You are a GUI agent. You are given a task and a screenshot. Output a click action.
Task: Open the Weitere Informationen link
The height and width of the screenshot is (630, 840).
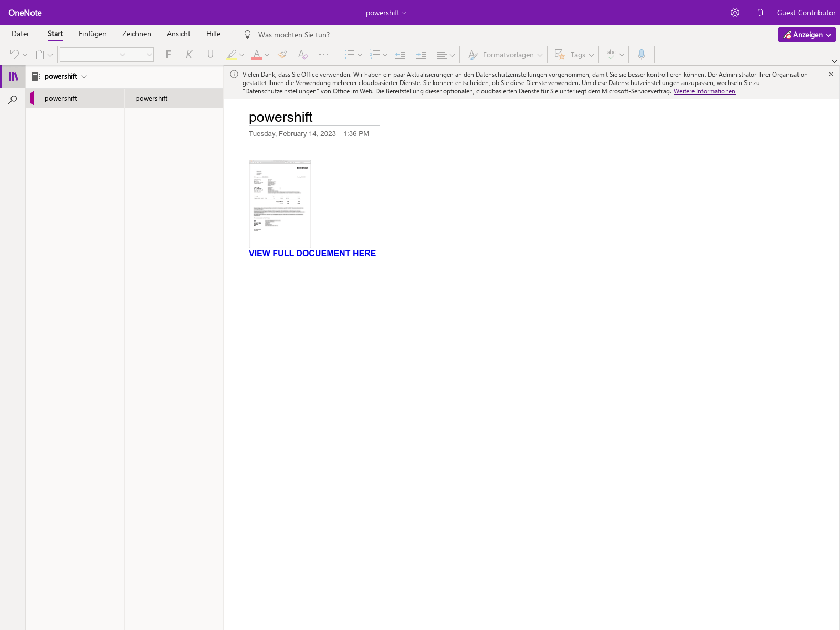[704, 91]
